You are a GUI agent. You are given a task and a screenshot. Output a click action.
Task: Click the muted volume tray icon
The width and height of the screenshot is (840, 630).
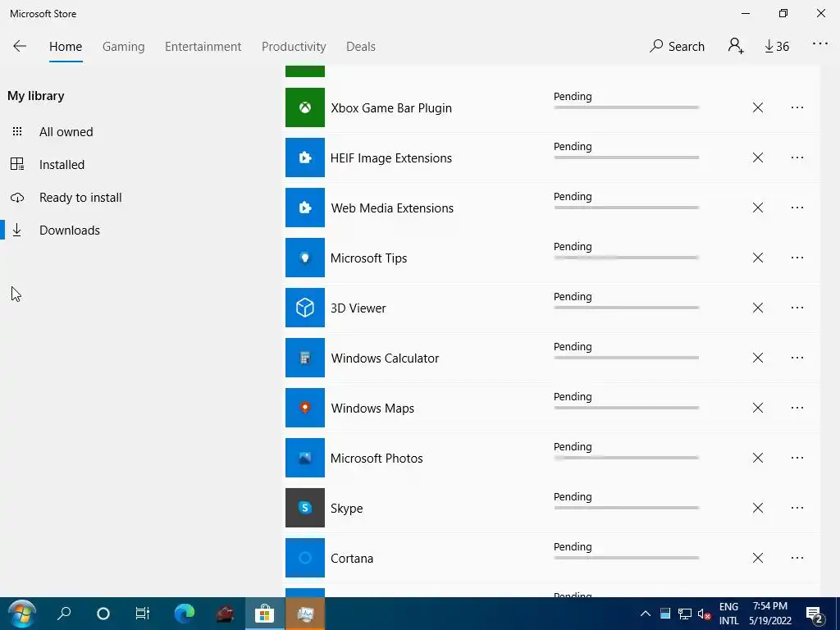pos(704,614)
